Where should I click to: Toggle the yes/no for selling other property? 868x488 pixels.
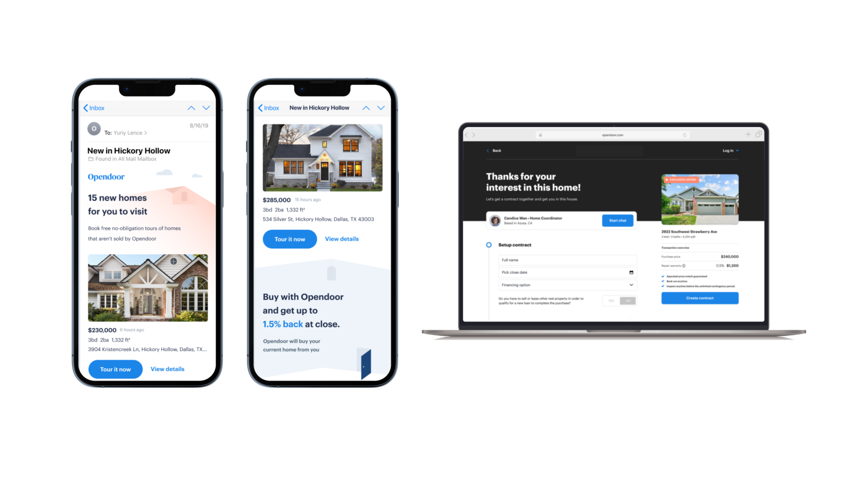tap(611, 301)
